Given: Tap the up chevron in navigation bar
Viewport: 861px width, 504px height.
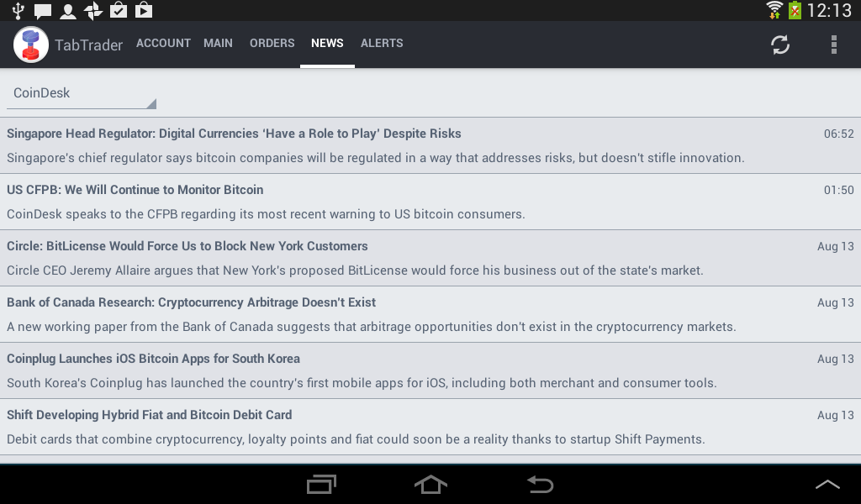Looking at the screenshot, I should click(827, 485).
